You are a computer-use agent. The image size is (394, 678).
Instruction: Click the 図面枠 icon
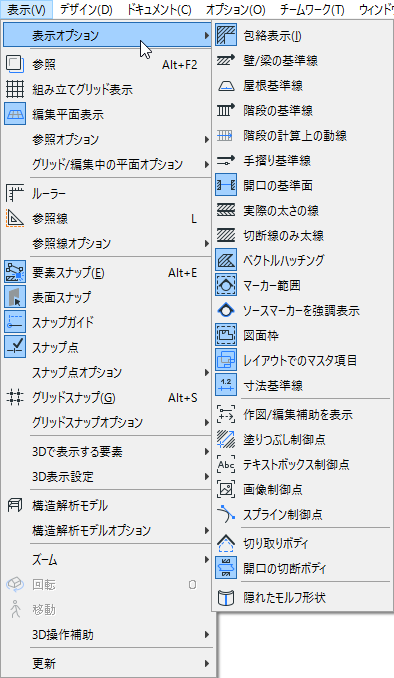(x=226, y=335)
